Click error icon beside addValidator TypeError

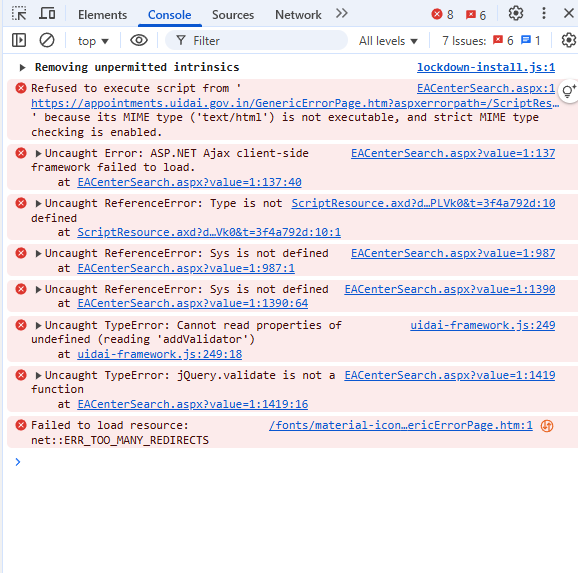(21, 325)
